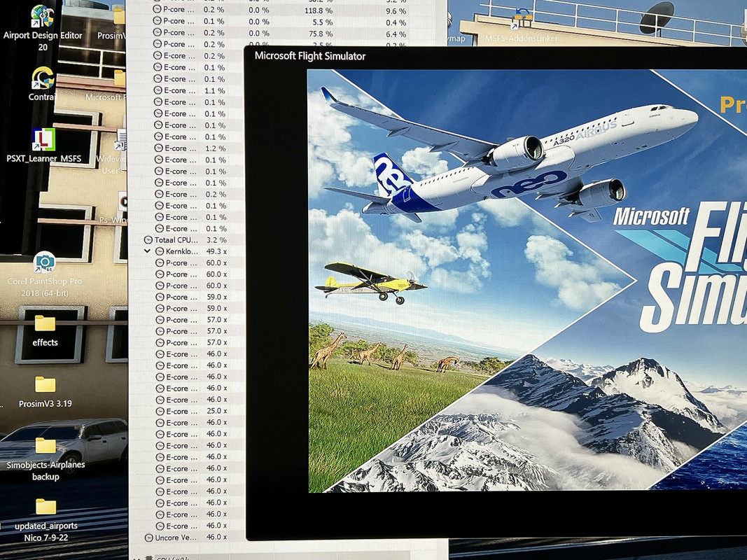Open the Contrail desktop shortcut

point(43,84)
